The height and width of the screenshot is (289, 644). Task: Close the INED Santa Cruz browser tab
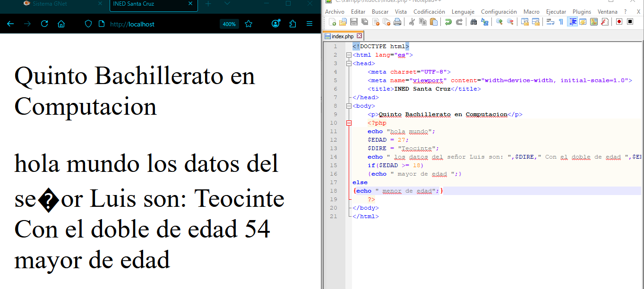tap(190, 4)
